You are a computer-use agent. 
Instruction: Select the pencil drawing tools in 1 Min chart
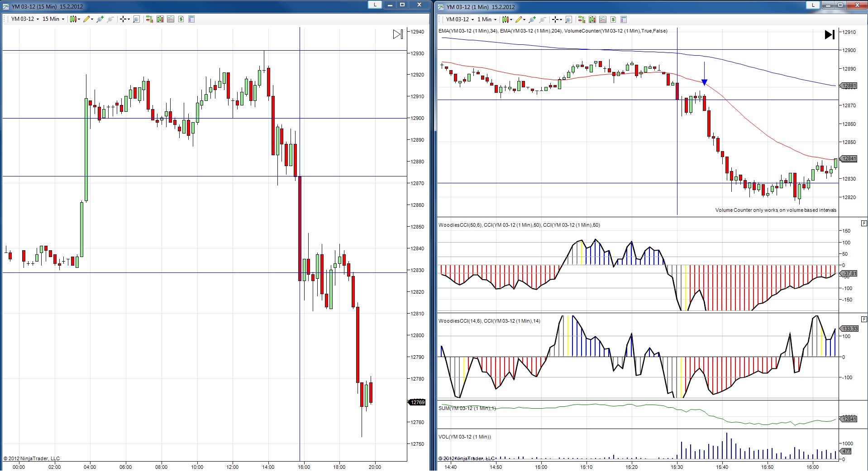520,19
